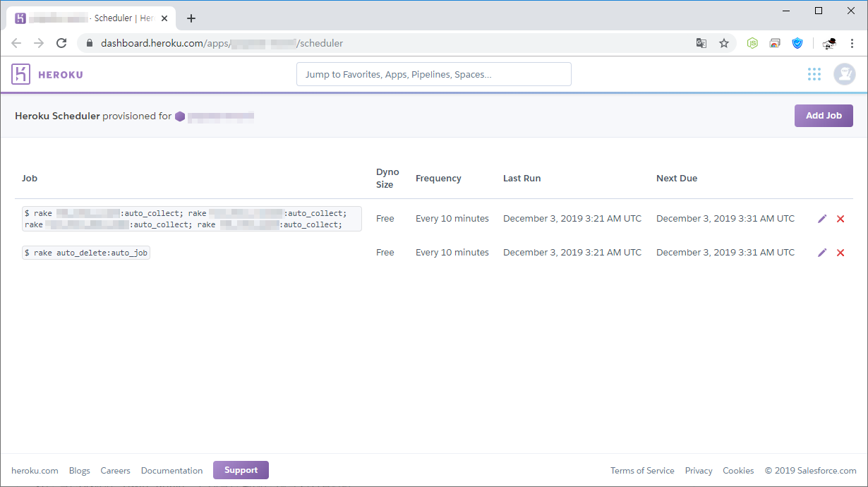Open the Cookies footer link

click(x=738, y=471)
